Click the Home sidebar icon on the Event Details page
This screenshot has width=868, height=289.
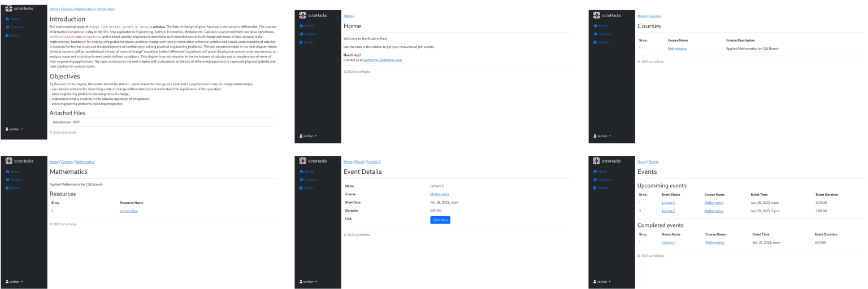tap(301, 172)
